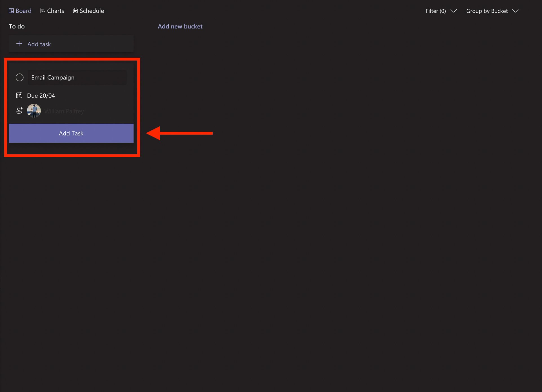Screen dimensions: 542x392
Task: Click the calendar icon next to Due 20/04
Action: click(19, 95)
